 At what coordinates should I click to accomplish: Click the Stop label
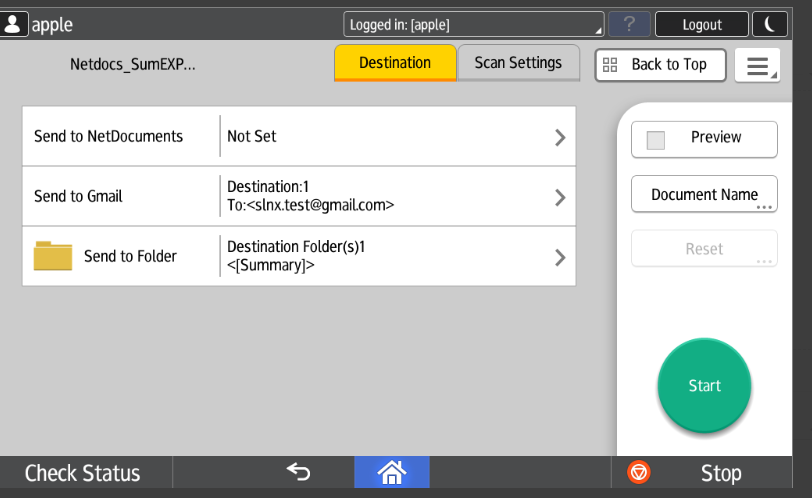[x=721, y=473]
